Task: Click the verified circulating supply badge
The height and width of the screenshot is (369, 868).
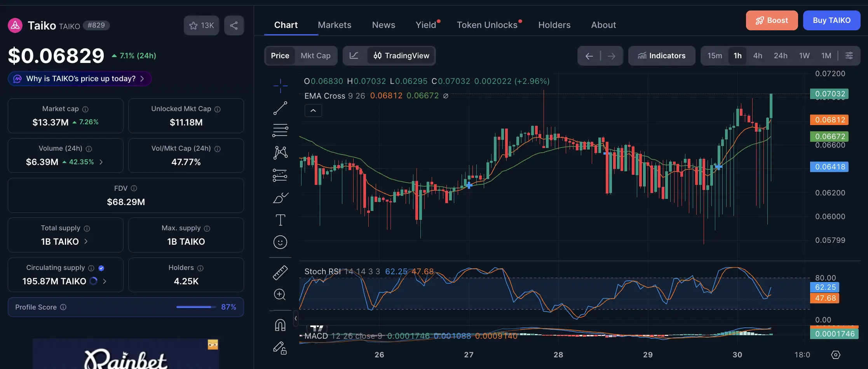Action: 101,268
